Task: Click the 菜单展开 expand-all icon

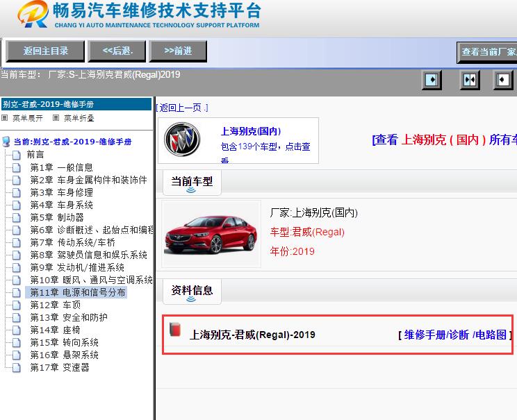Action: tap(5, 117)
